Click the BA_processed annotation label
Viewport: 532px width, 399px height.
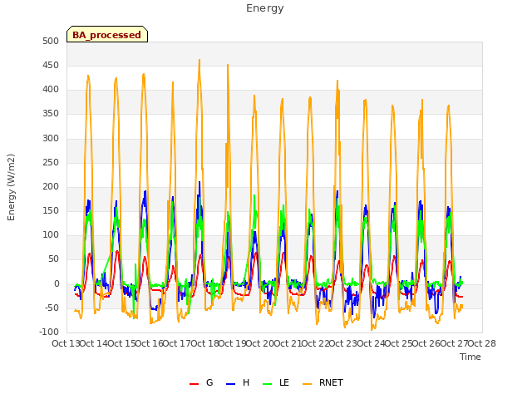[x=107, y=35]
